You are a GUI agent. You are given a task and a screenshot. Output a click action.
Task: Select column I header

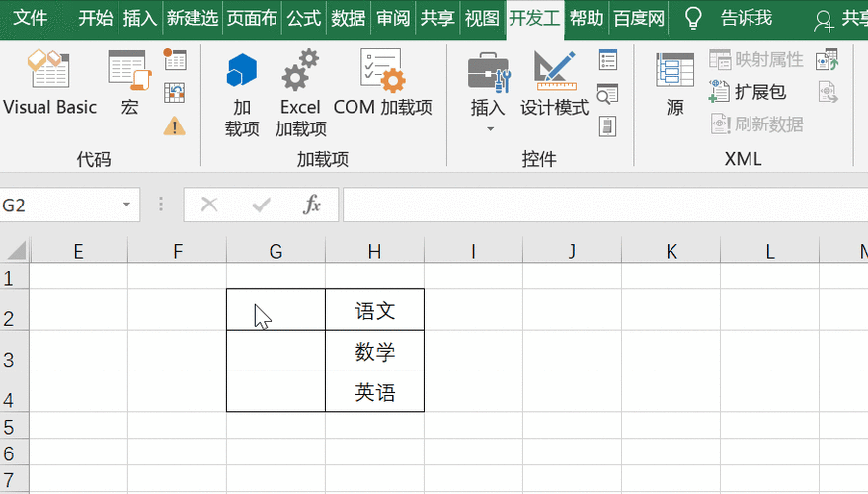tap(473, 251)
